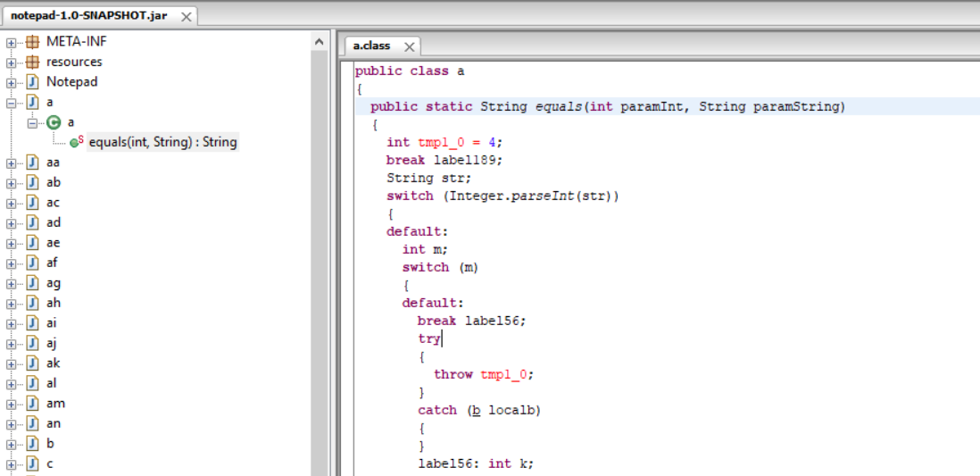Expand the ai class file node
Image resolution: width=980 pixels, height=476 pixels.
[12, 323]
